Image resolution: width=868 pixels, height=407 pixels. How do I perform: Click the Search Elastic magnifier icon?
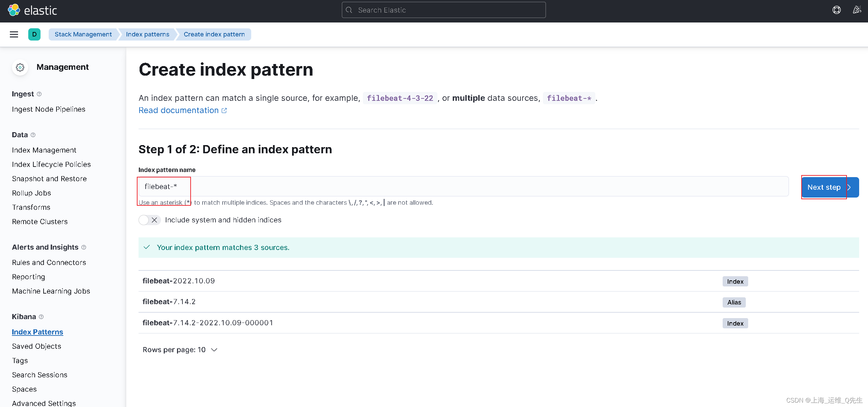pos(349,10)
